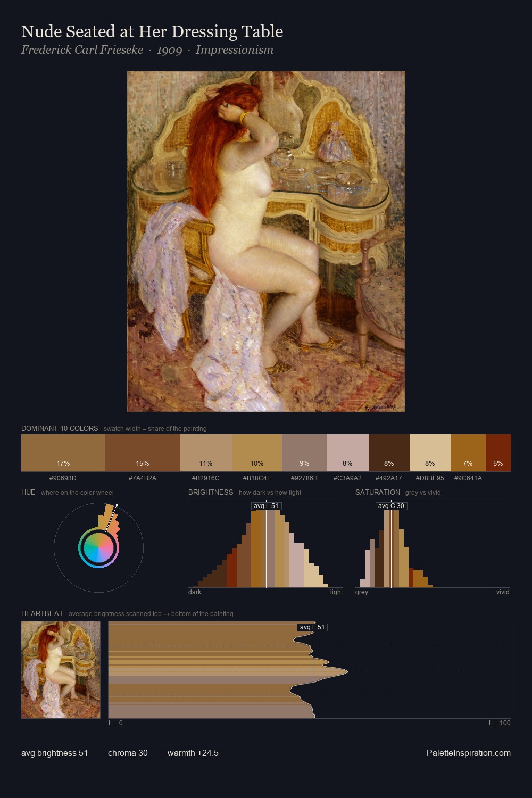This screenshot has height=798, width=532.
Task: Click the 'dark' axis label
Action: point(195,592)
